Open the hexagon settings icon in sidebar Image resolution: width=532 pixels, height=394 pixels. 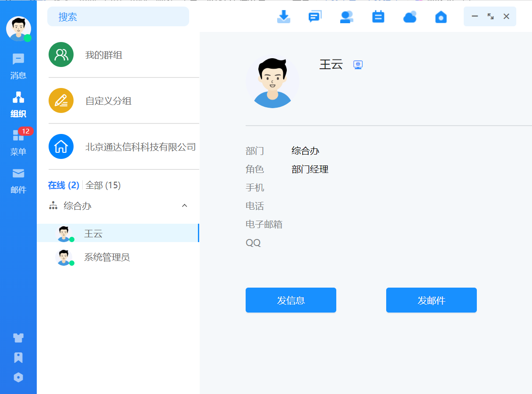point(18,377)
